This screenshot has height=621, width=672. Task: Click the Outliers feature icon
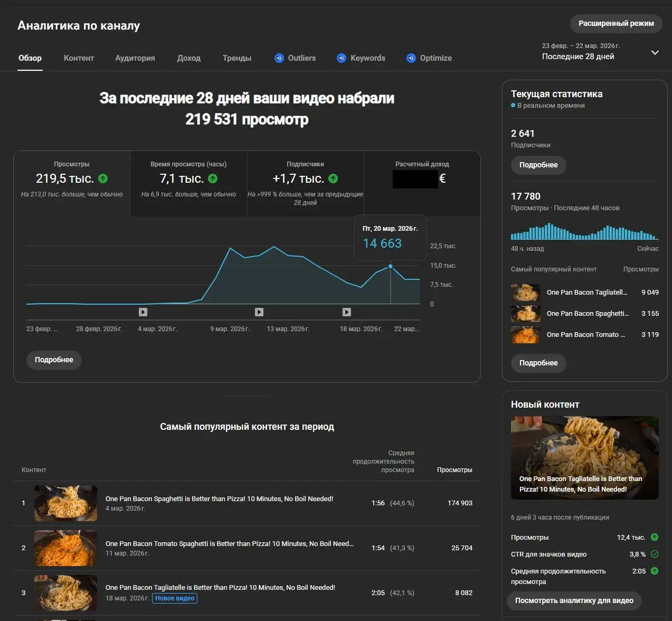point(278,58)
